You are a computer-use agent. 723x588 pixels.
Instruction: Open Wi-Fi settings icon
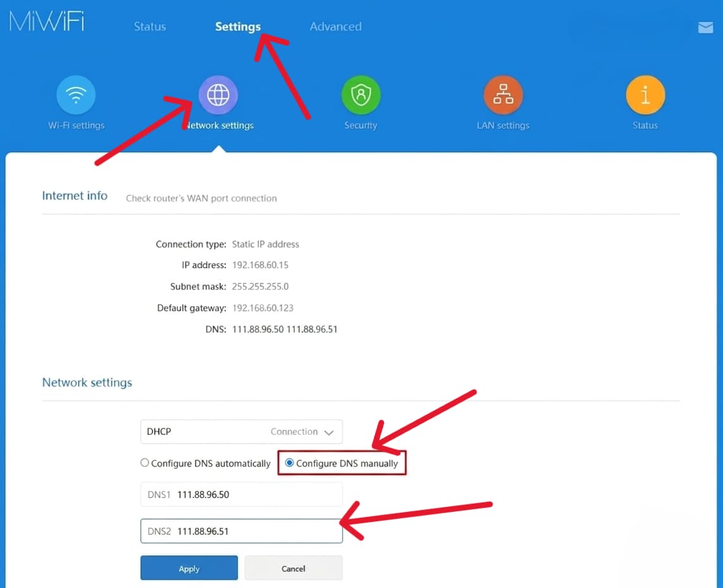(76, 95)
